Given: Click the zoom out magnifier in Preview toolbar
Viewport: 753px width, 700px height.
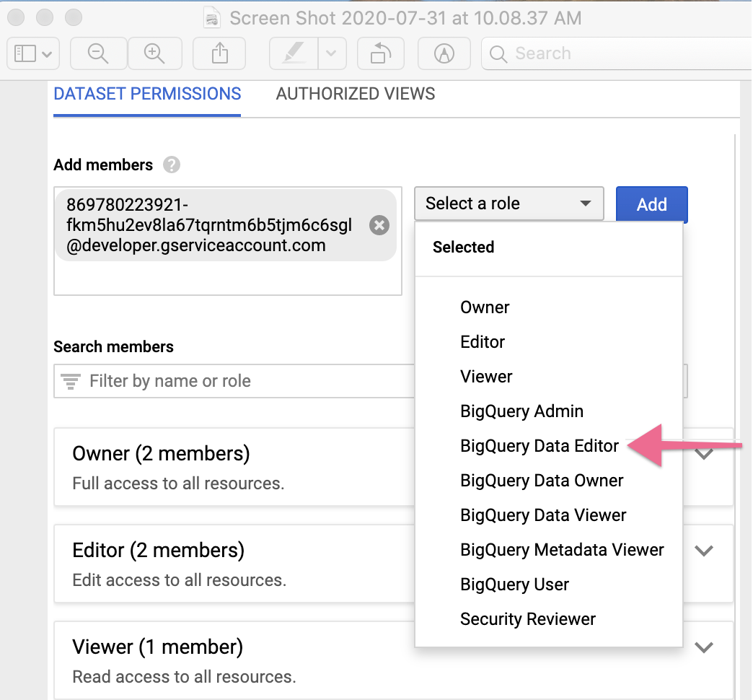Looking at the screenshot, I should (x=98, y=53).
